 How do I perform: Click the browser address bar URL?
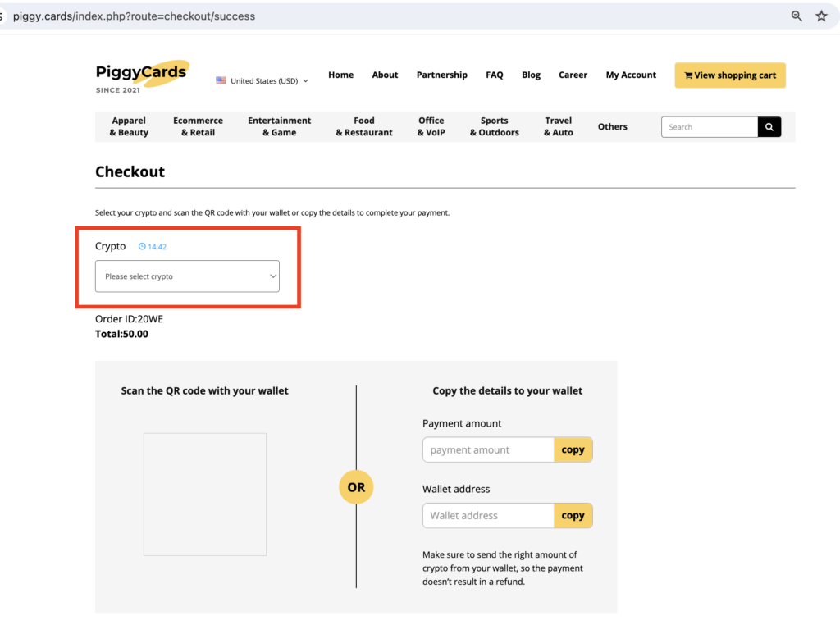click(x=134, y=16)
